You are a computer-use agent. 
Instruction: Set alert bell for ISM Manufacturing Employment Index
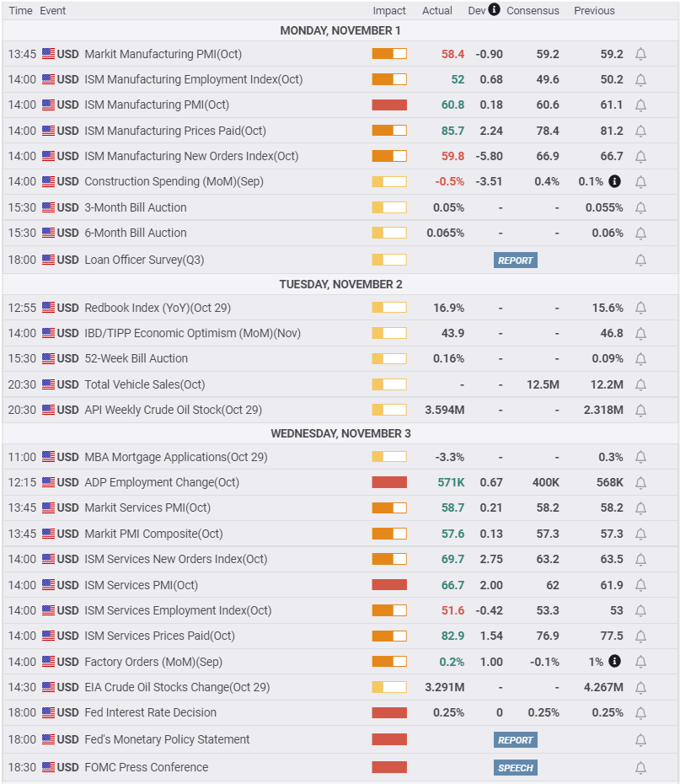pos(640,79)
